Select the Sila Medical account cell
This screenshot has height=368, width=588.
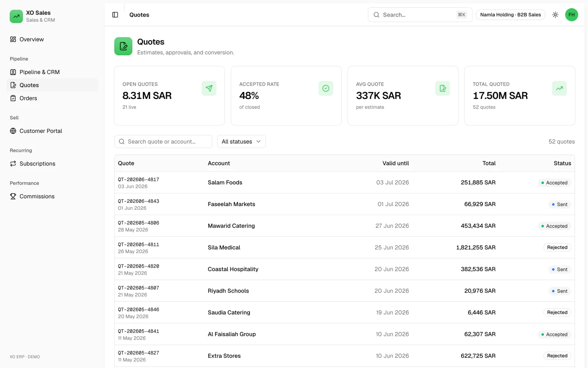pyautogui.click(x=224, y=248)
